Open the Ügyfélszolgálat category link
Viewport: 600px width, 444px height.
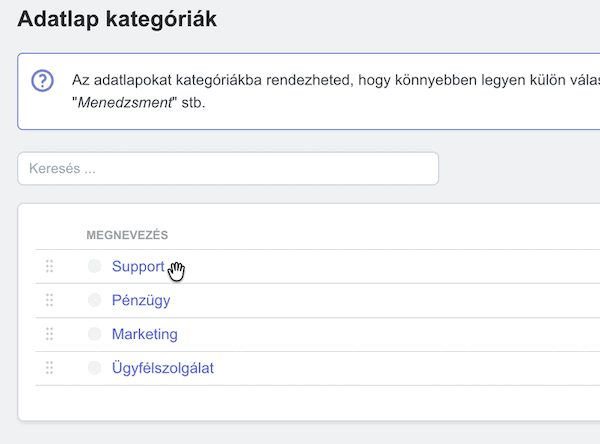tap(163, 368)
